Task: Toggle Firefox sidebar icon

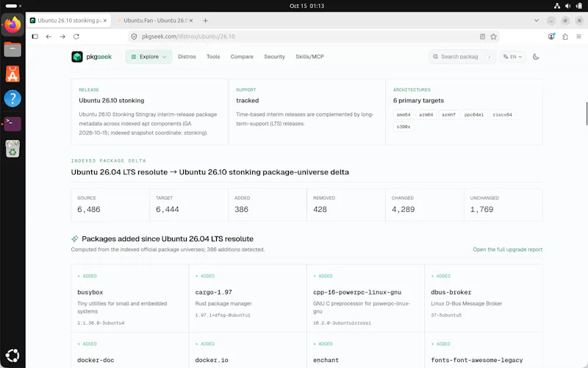Action: pyautogui.click(x=35, y=36)
